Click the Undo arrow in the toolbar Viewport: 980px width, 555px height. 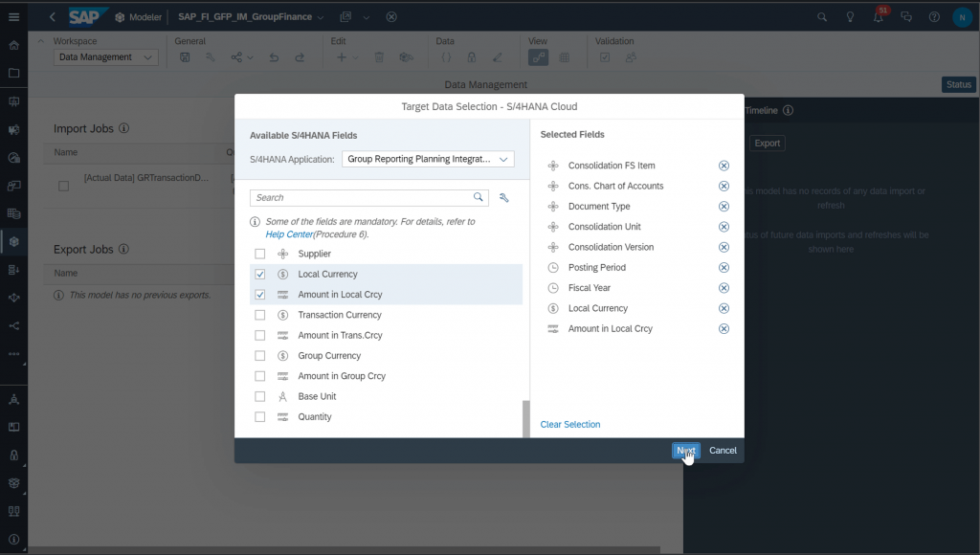274,57
